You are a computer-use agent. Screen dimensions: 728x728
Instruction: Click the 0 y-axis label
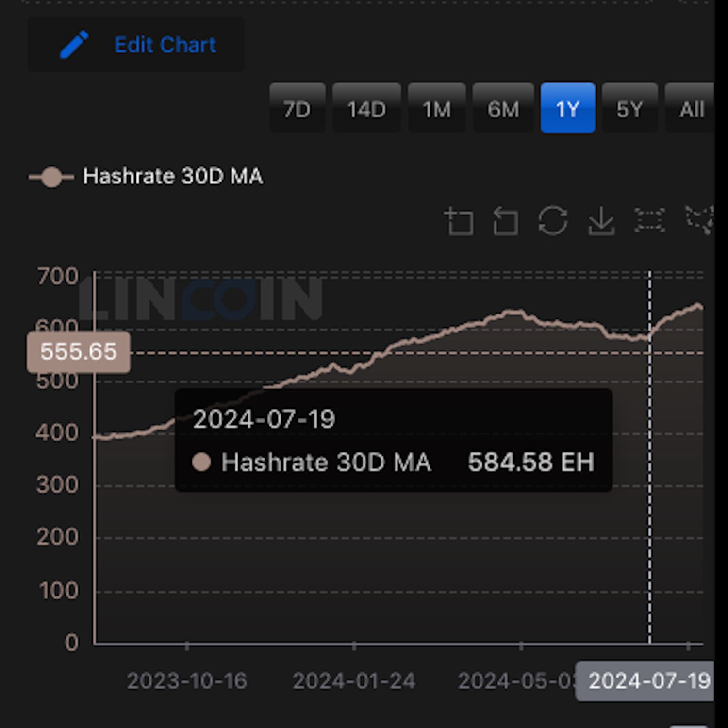[x=71, y=643]
